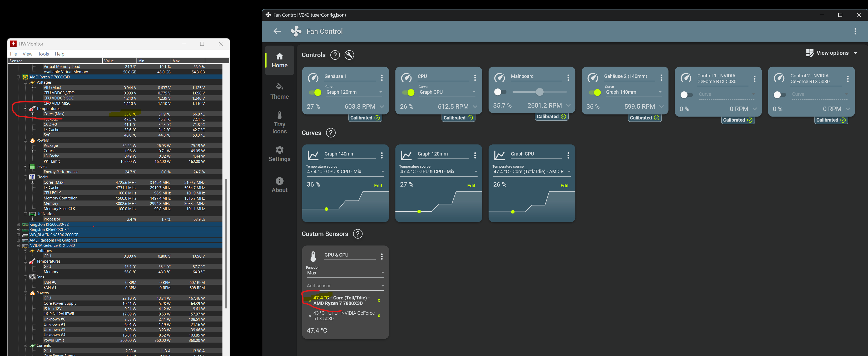Open three-dot menu on CPU control card
868x356 pixels.
(x=475, y=78)
